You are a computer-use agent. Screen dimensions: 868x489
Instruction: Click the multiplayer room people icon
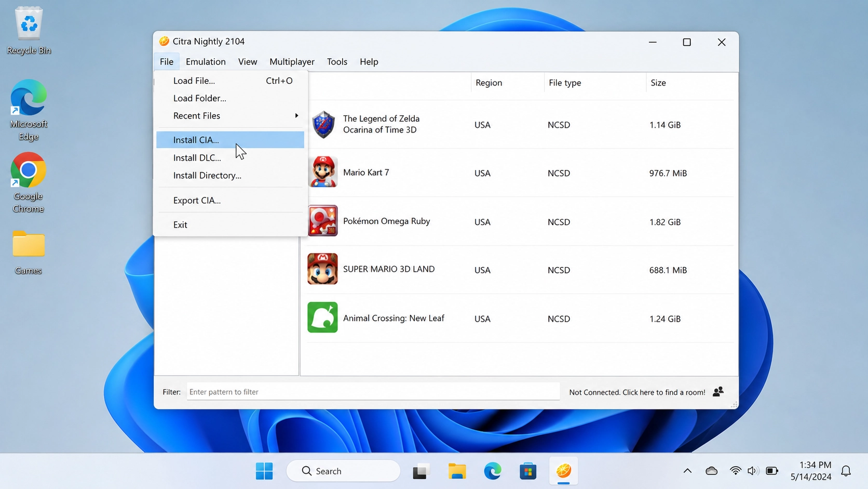pos(718,392)
